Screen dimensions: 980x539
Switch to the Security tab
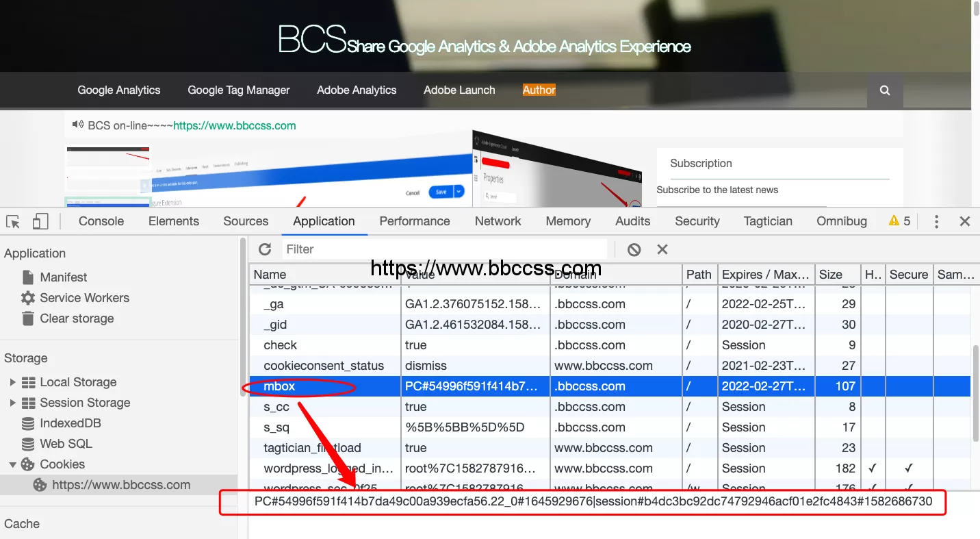(x=697, y=221)
